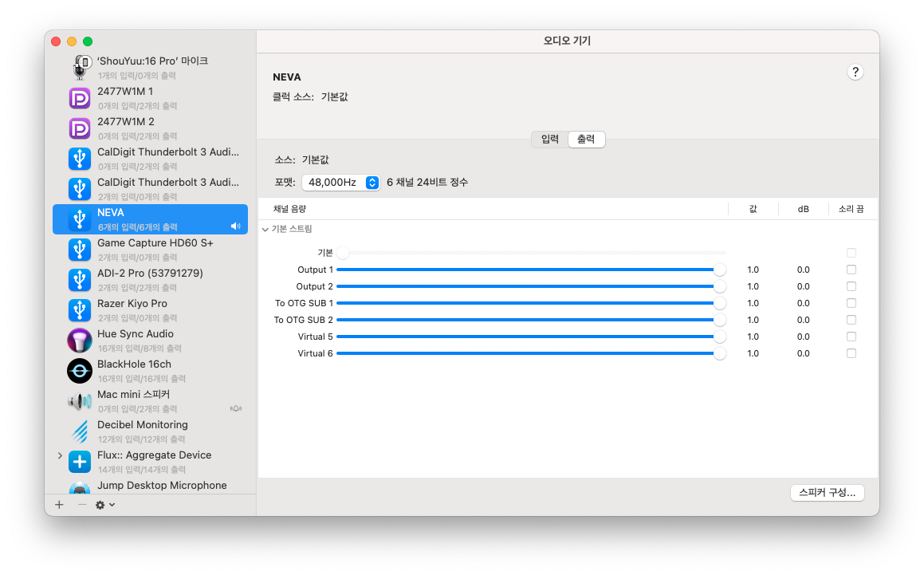Click the 스피커 구성... button
This screenshot has height=575, width=924.
point(827,493)
